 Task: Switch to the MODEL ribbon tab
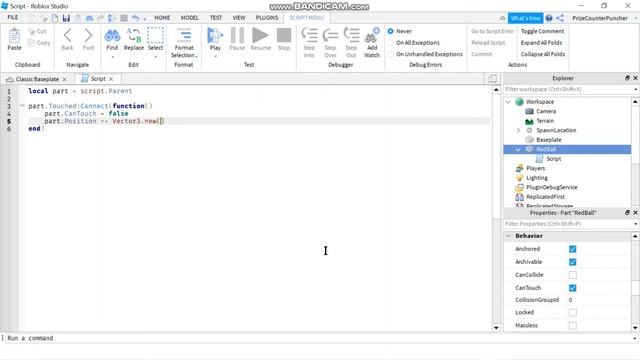pos(190,18)
